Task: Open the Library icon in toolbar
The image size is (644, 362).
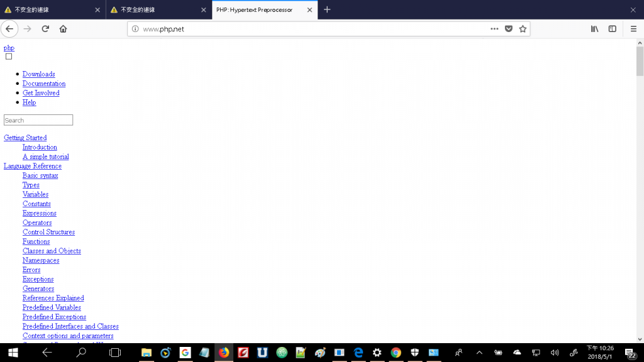Action: (594, 29)
